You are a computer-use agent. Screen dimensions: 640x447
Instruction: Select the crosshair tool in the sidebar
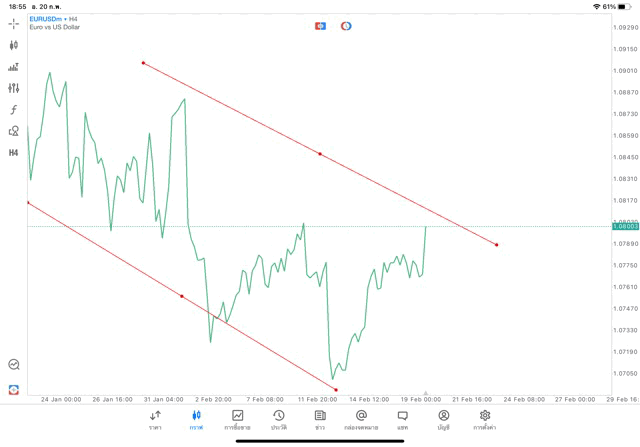[14, 23]
